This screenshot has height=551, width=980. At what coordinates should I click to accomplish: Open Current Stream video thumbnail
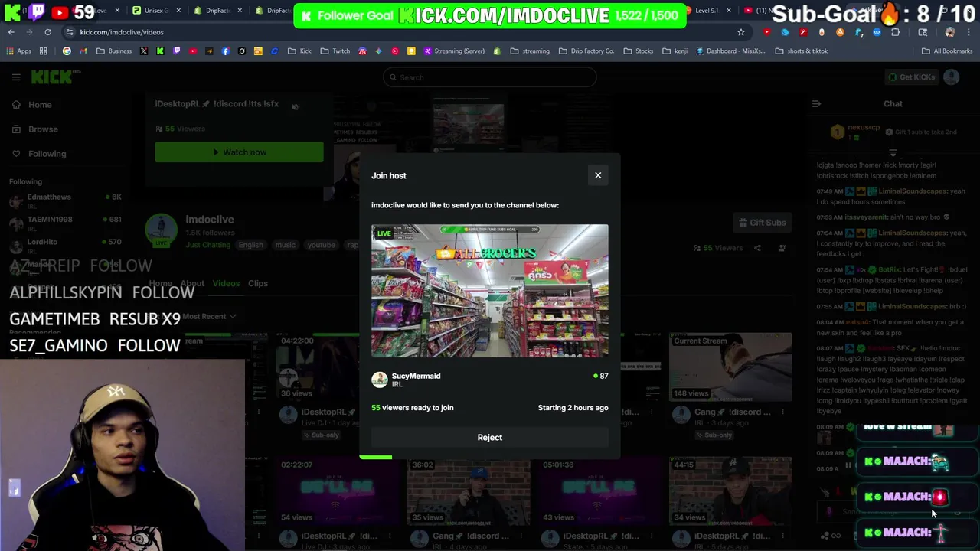730,367
